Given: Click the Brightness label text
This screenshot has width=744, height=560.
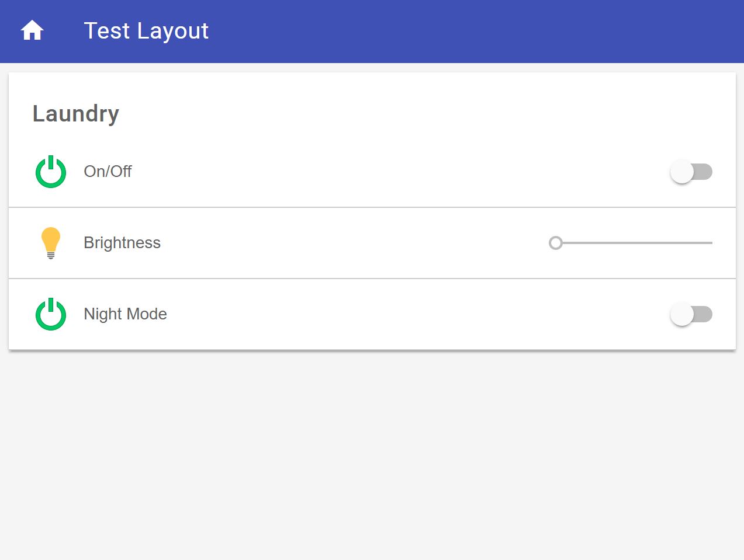Looking at the screenshot, I should click(122, 243).
